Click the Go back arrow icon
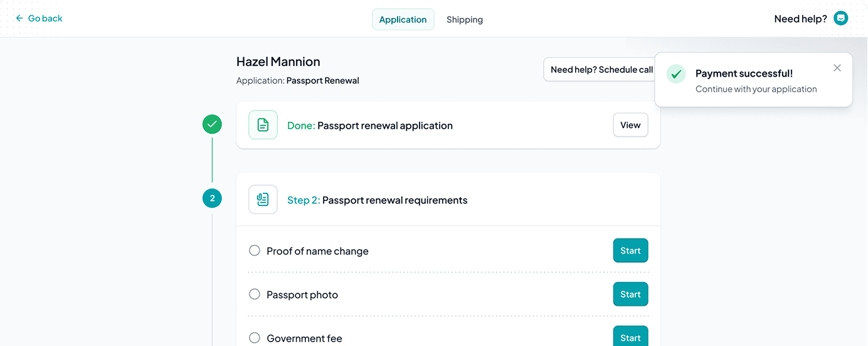This screenshot has height=346, width=868. (x=19, y=19)
